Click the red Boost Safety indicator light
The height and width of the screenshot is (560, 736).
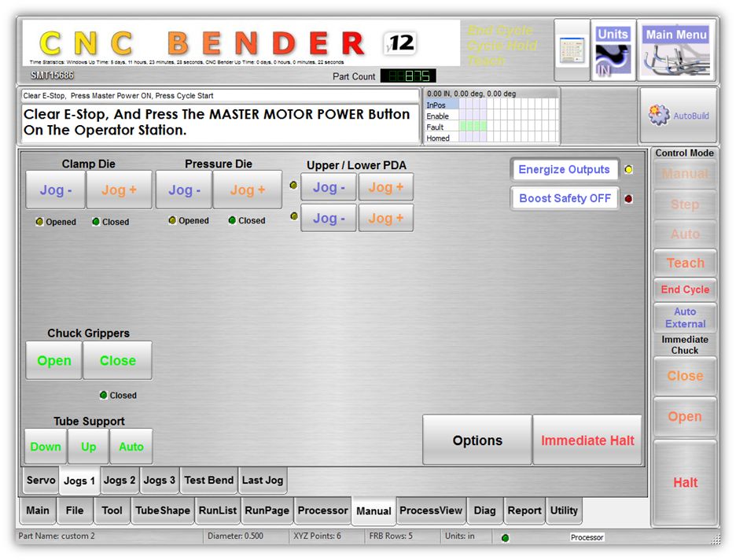tap(628, 199)
